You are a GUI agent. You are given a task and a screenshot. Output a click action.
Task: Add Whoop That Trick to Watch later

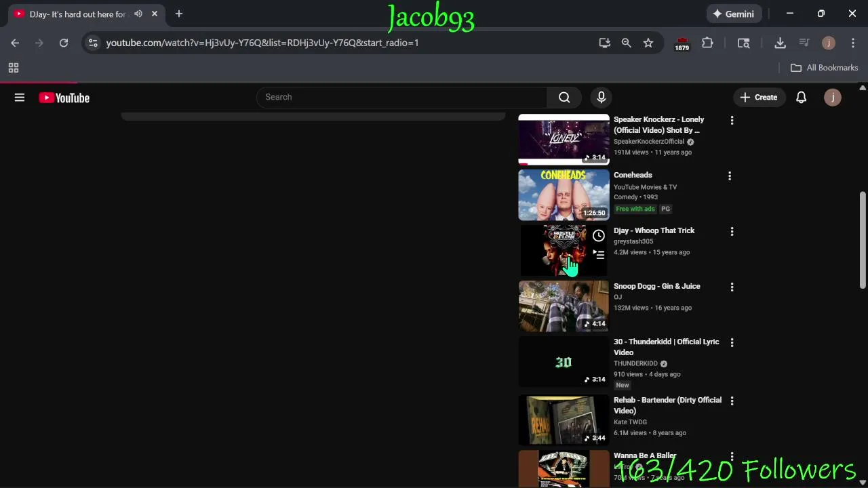(598, 236)
